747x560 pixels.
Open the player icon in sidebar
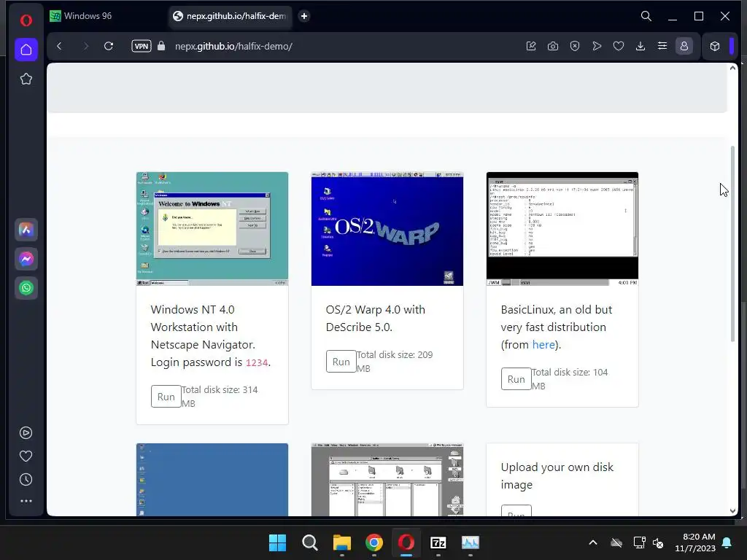26,433
